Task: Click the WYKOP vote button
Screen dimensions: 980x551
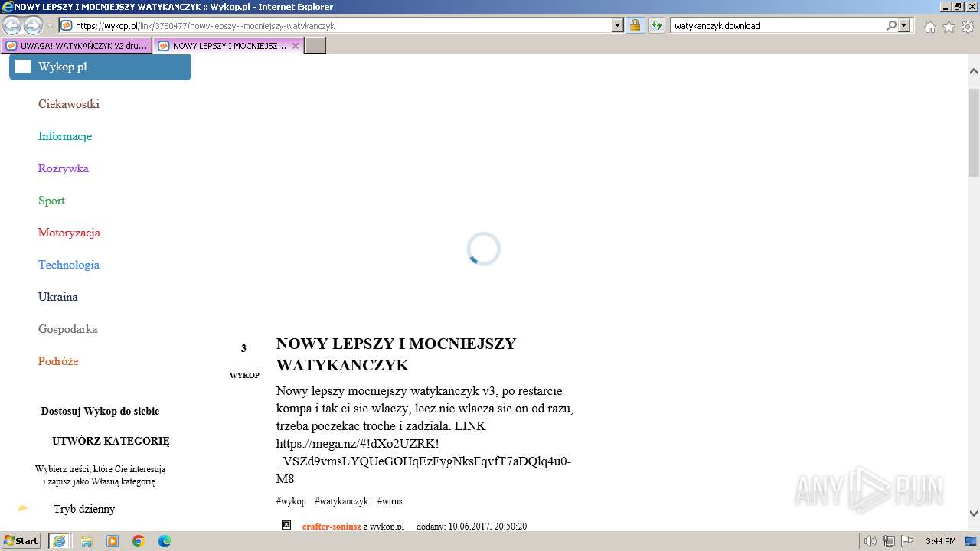Action: coord(244,375)
